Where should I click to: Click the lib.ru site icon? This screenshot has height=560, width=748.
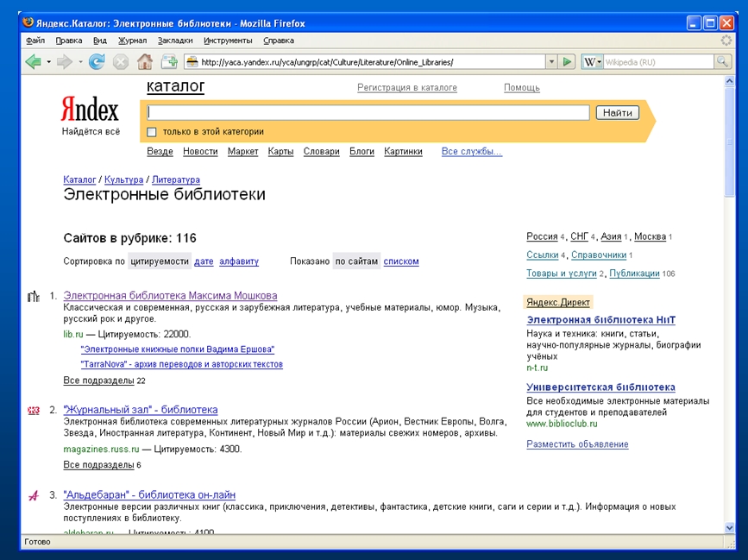click(34, 297)
